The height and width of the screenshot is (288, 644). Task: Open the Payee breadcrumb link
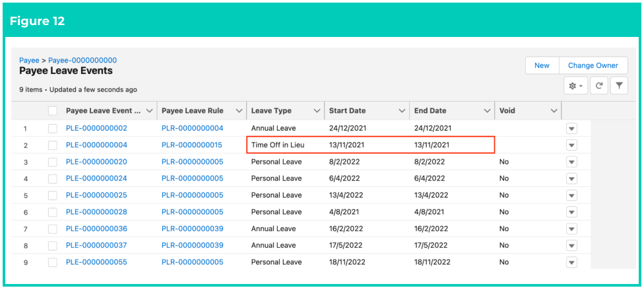click(29, 61)
